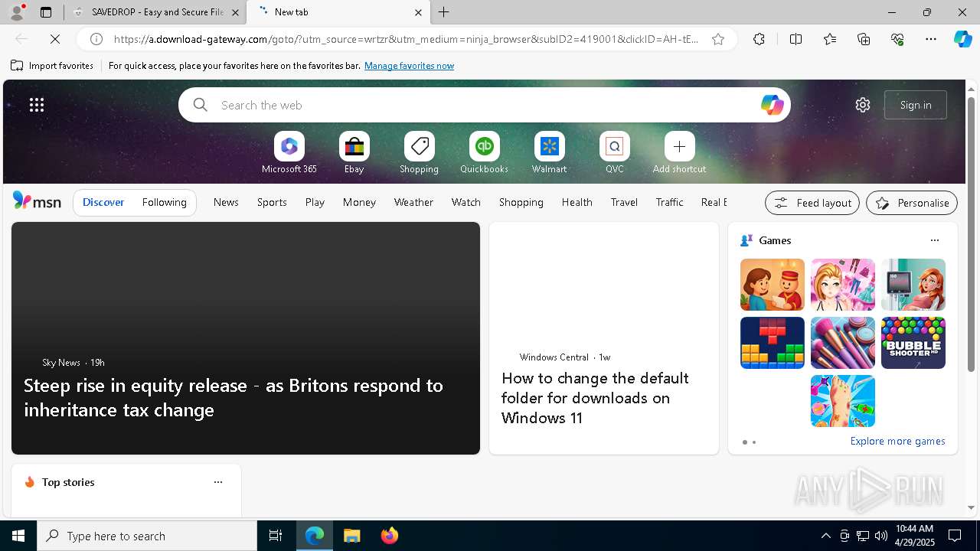The width and height of the screenshot is (980, 551).
Task: Open the Health menu item
Action: click(x=577, y=202)
